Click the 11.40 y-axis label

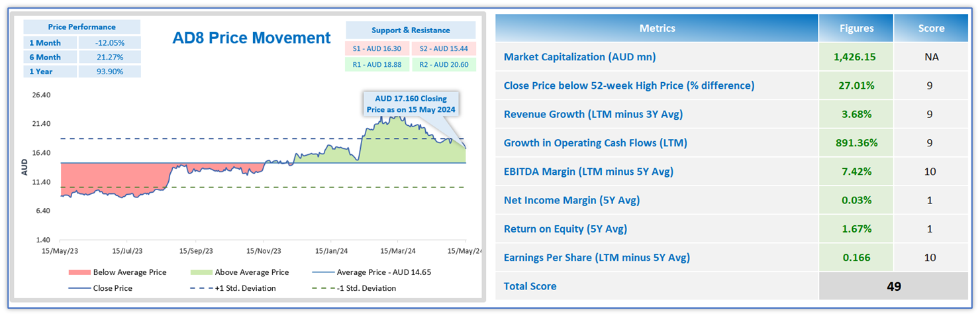pyautogui.click(x=41, y=182)
